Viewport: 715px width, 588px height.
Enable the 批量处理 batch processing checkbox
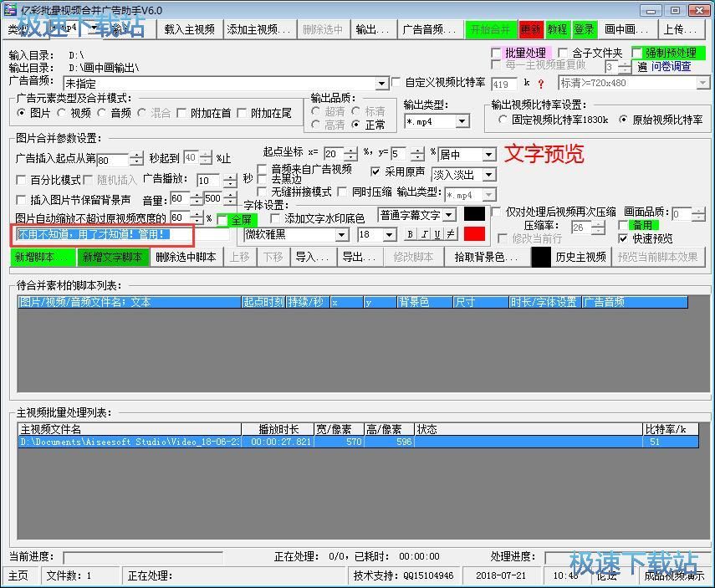[x=496, y=54]
